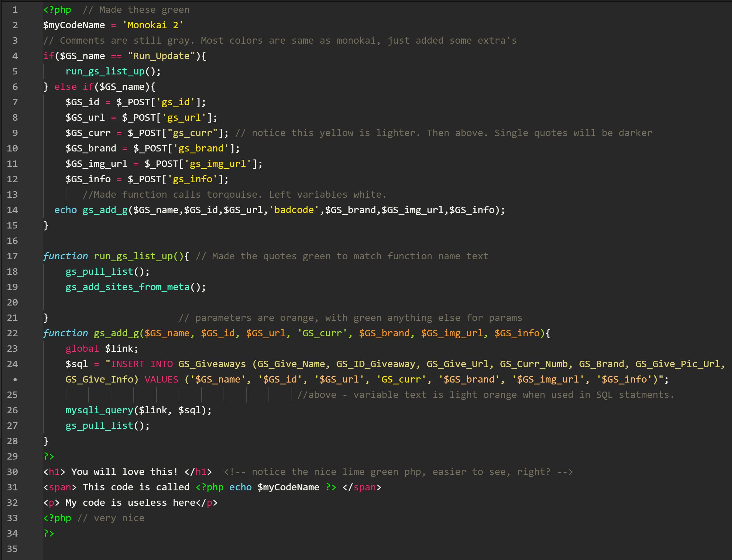Click the 'else' keyword on line 6

pyautogui.click(x=65, y=87)
